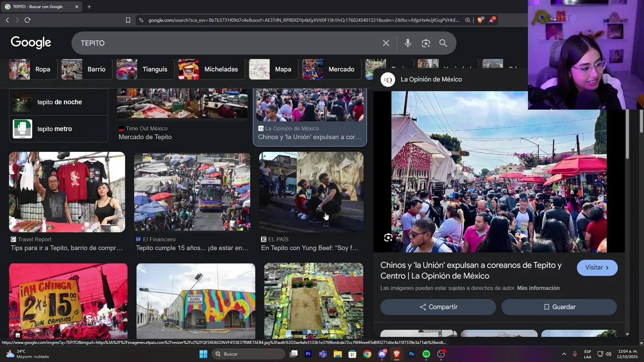The width and height of the screenshot is (644, 362).
Task: Open El Financiero market bus image
Action: 192,192
